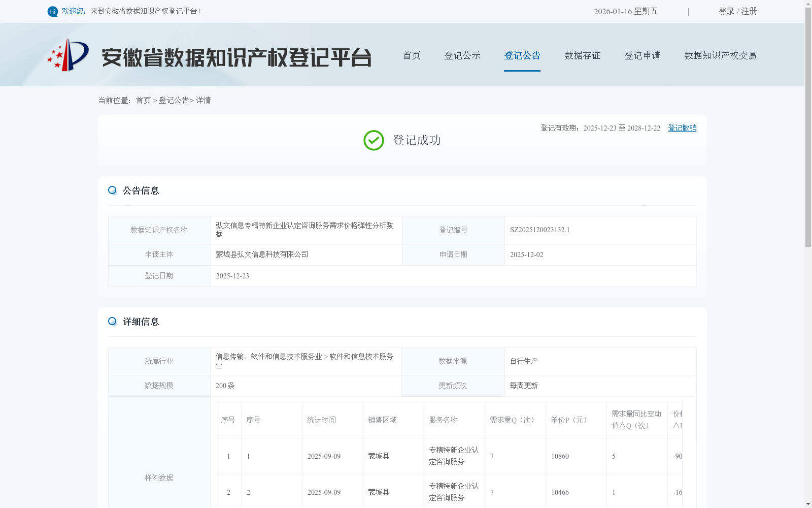This screenshot has width=812, height=508.
Task: Click 2025-09-09 in sample row 1
Action: click(324, 456)
